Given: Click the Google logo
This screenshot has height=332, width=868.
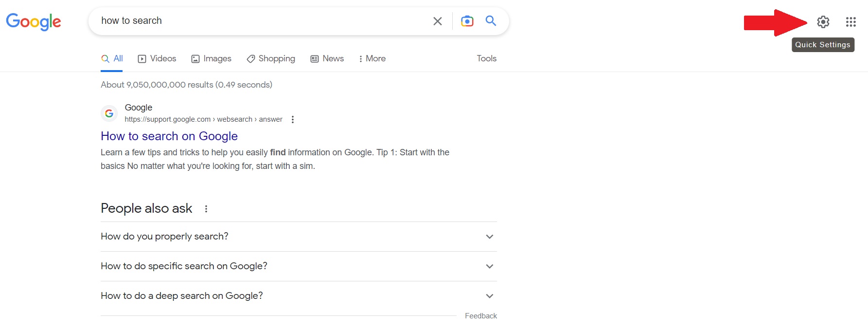Looking at the screenshot, I should [x=34, y=22].
